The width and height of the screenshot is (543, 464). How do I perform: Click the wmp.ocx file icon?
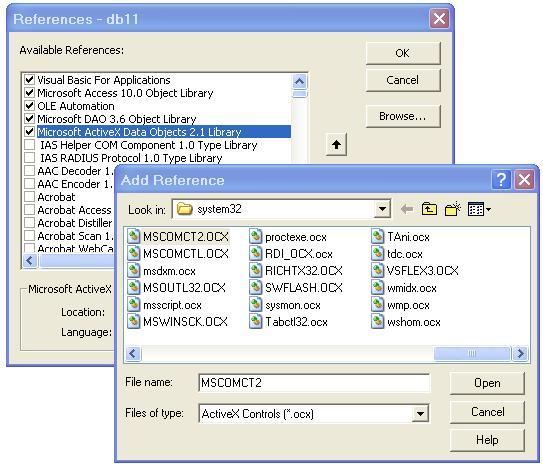coord(378,305)
